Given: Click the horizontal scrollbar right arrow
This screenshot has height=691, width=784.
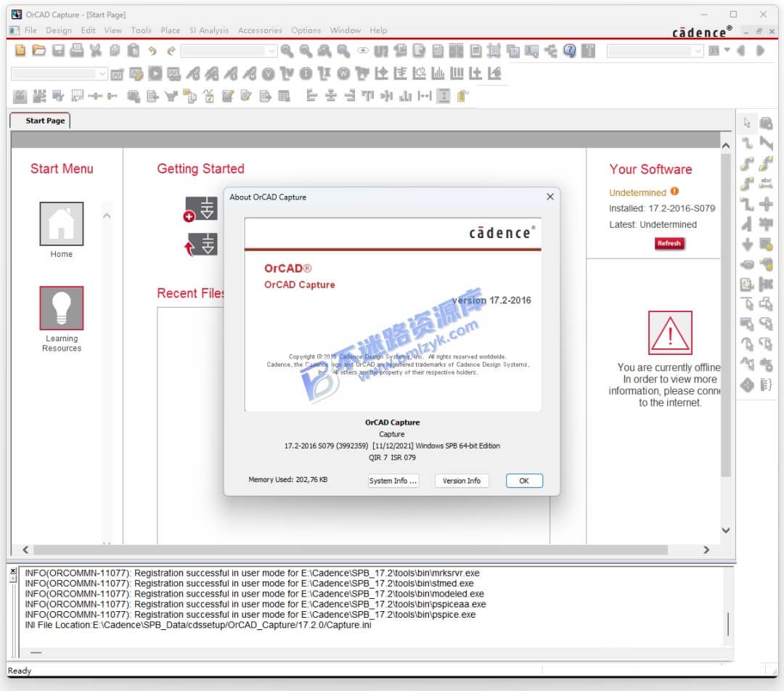Looking at the screenshot, I should (706, 549).
